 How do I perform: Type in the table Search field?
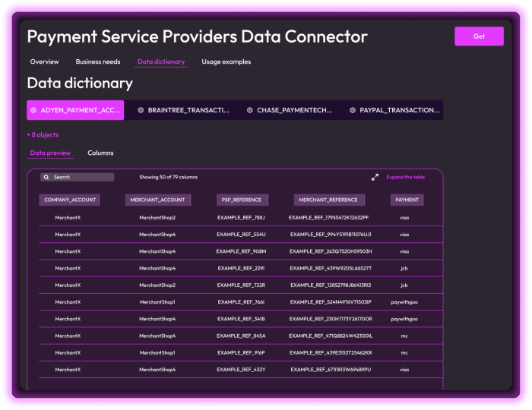click(x=81, y=177)
